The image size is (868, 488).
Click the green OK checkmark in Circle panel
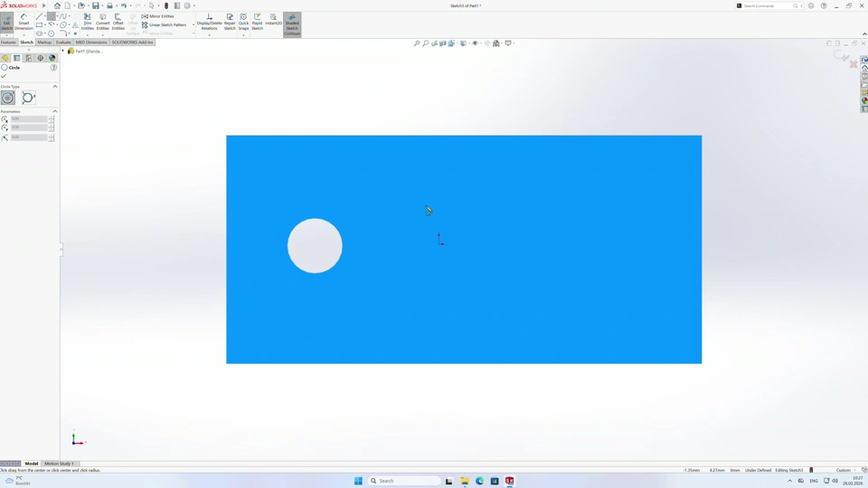tap(4, 76)
